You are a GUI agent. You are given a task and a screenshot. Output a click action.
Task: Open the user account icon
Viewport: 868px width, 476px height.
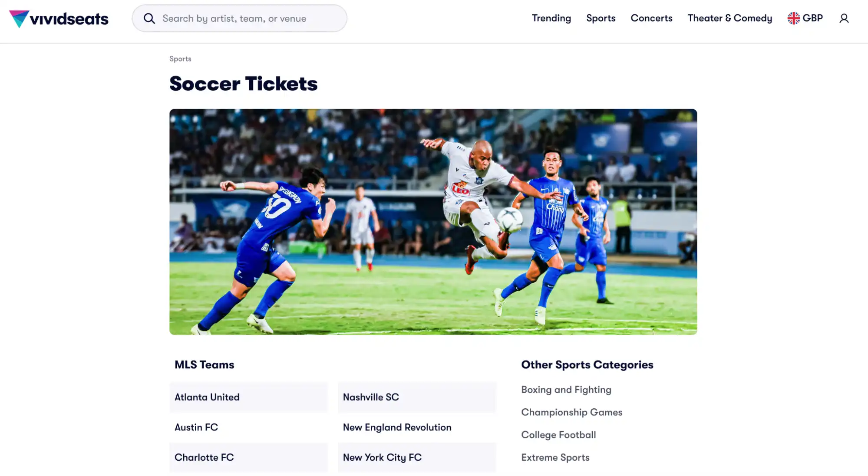pos(843,18)
